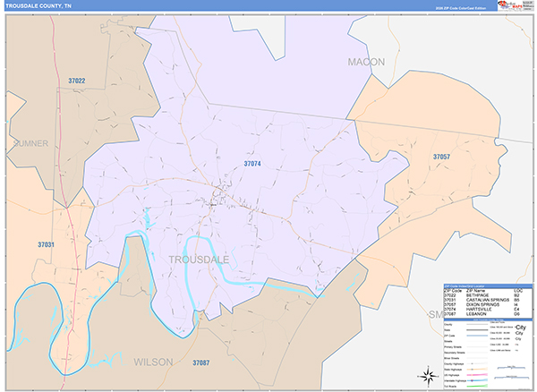Select ZIP code label 37074

pyautogui.click(x=252, y=164)
